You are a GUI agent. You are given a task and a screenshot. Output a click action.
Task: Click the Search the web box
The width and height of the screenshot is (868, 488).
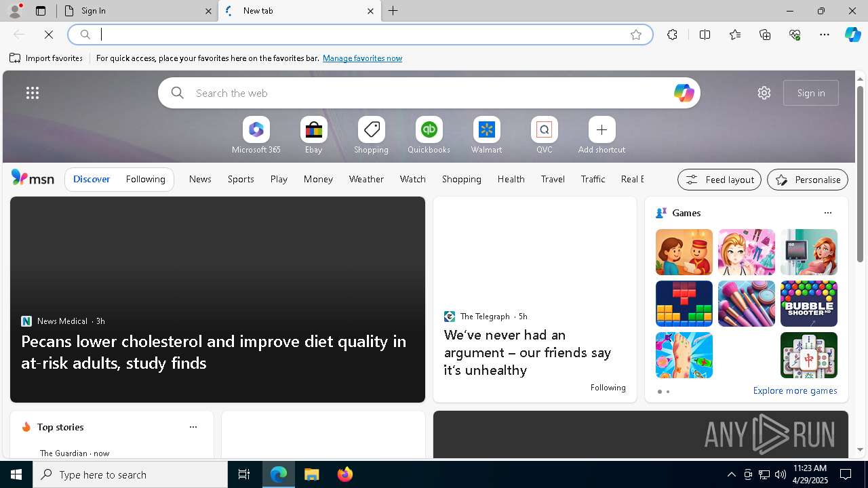click(x=429, y=93)
